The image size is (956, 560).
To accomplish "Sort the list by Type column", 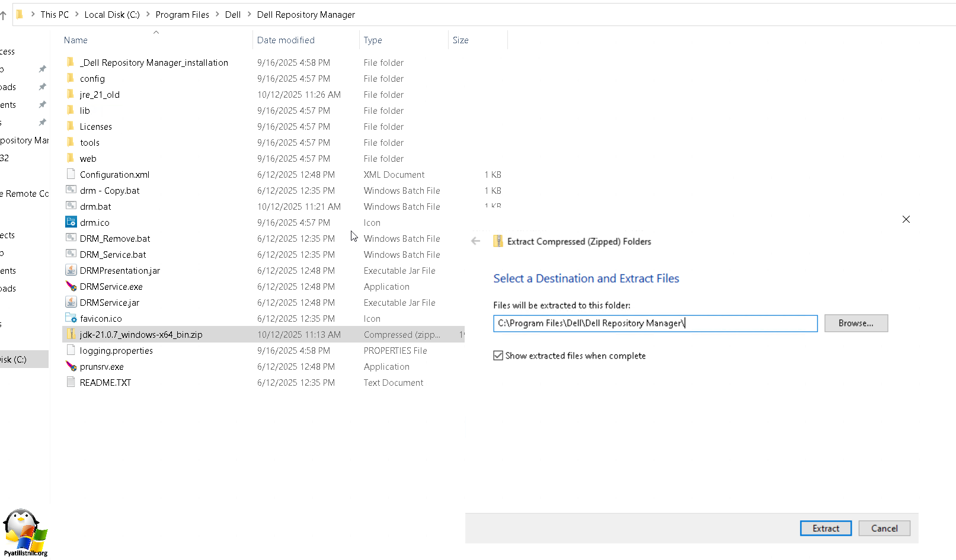I will tap(373, 40).
